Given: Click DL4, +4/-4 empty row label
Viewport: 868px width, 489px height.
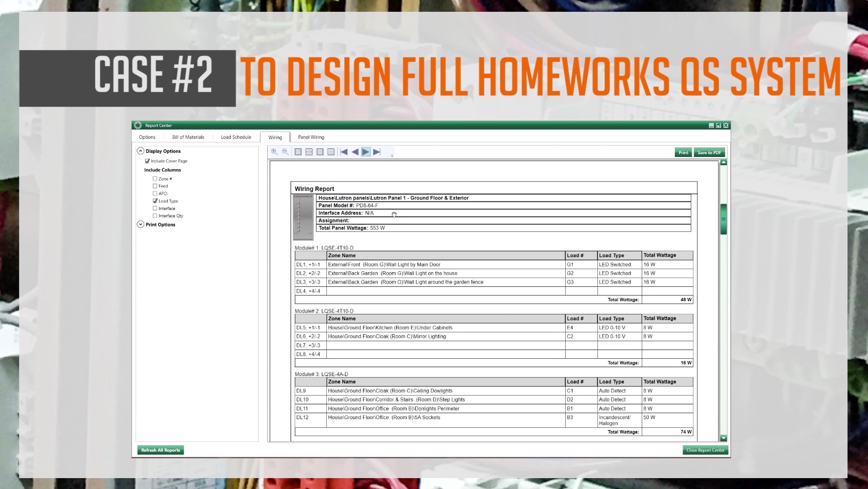Looking at the screenshot, I should click(x=311, y=291).
